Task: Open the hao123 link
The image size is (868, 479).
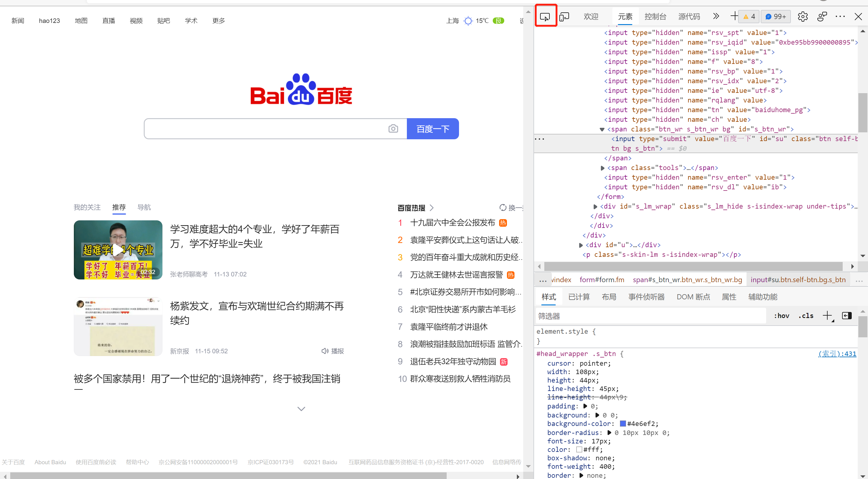Action: [49, 20]
